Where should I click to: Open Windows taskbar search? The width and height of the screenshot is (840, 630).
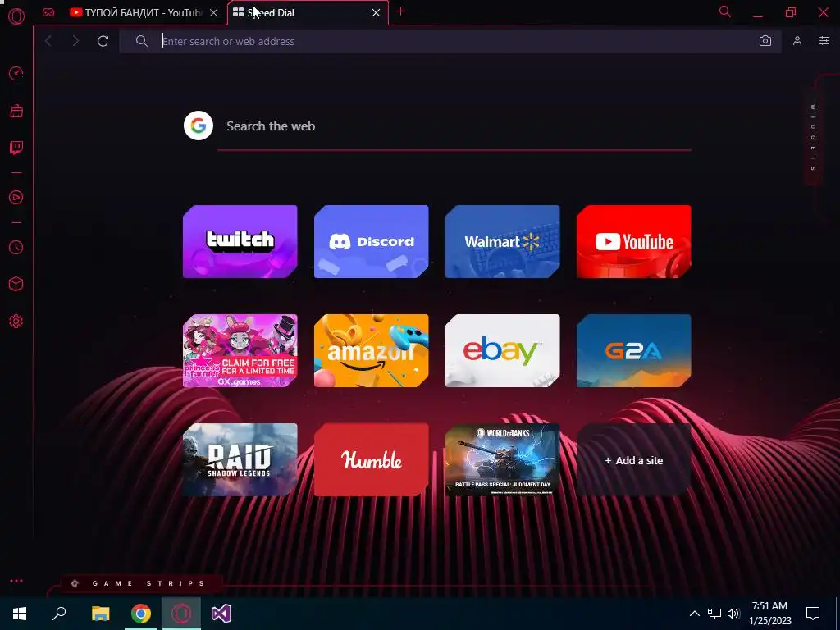(59, 614)
